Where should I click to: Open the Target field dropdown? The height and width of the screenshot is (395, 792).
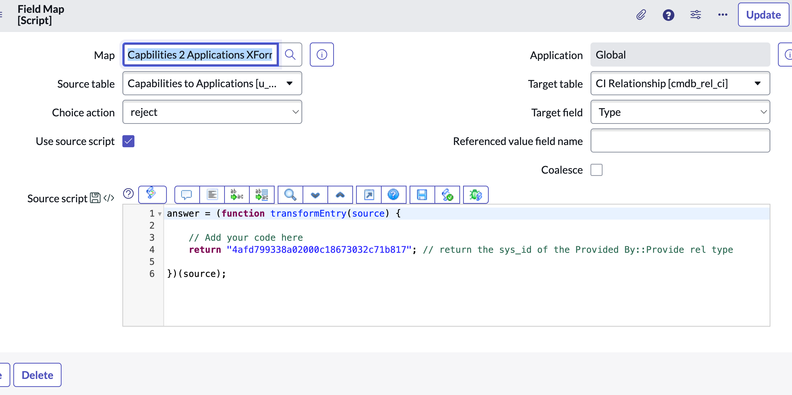680,112
